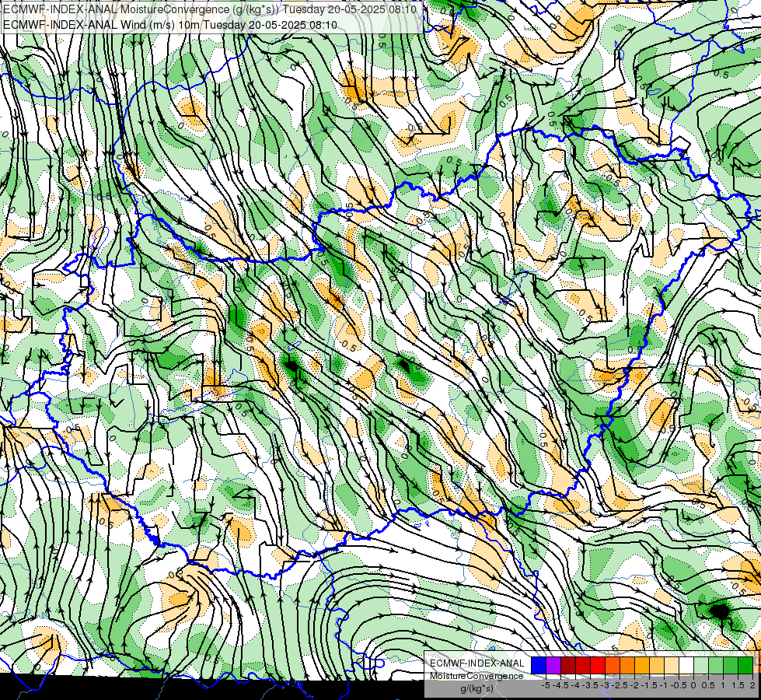Screen dimensions: 761x700
Task: Click the legend's 2 tick label
Action: point(752,685)
